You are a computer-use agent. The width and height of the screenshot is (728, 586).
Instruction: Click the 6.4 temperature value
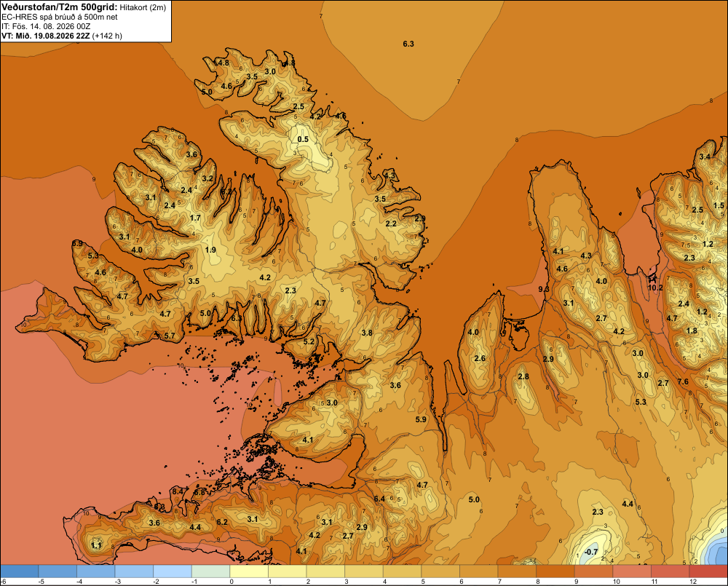pyautogui.click(x=379, y=499)
